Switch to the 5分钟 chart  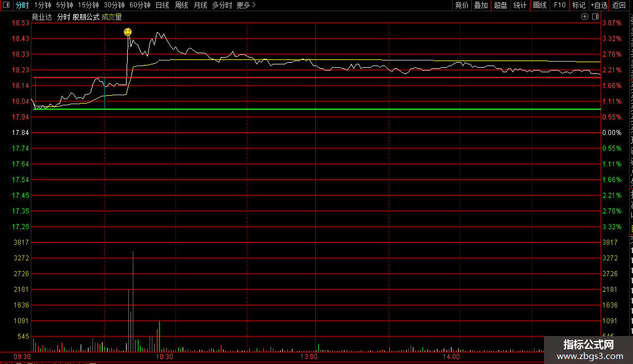click(x=64, y=5)
